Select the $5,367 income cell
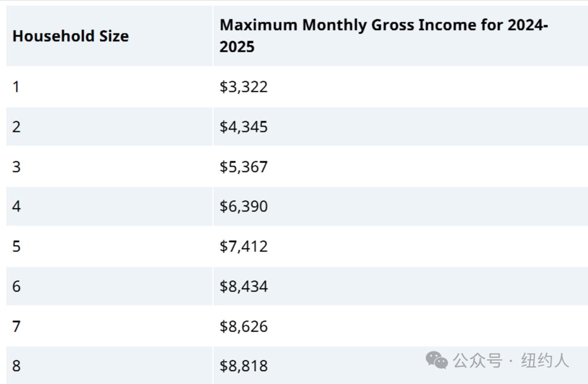This screenshot has width=588, height=384. point(401,167)
